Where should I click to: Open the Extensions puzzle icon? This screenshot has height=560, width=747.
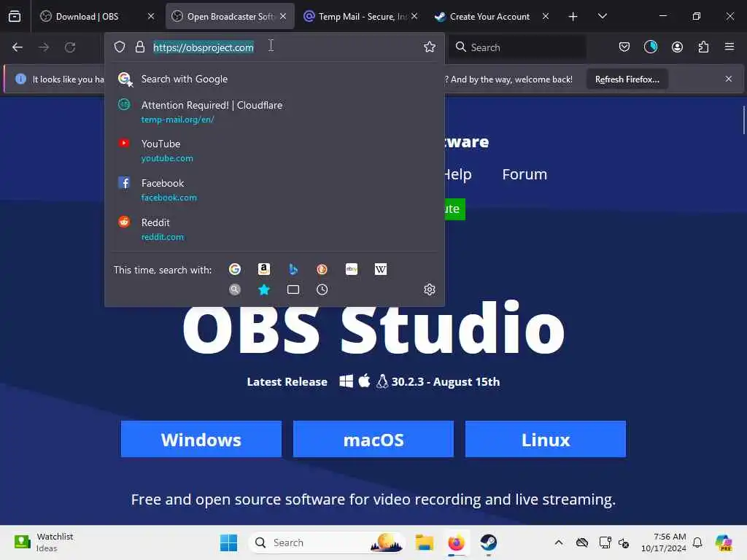[x=703, y=47]
